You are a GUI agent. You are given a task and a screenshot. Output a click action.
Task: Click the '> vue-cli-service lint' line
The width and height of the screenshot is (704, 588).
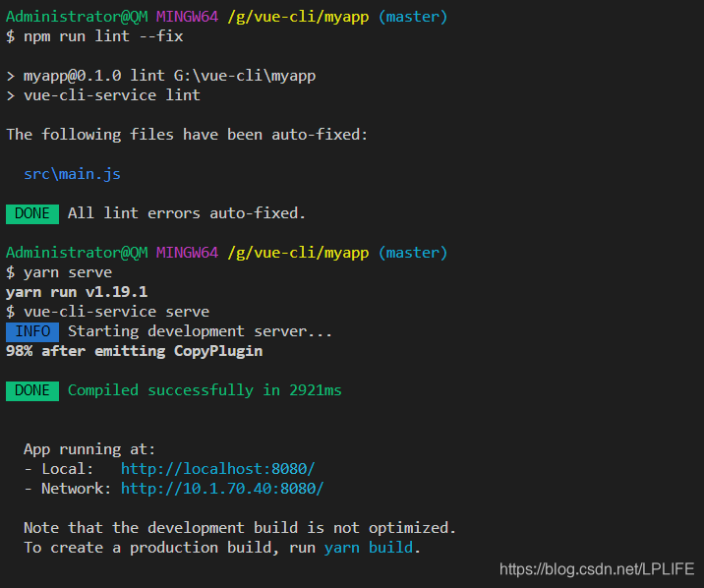point(103,95)
